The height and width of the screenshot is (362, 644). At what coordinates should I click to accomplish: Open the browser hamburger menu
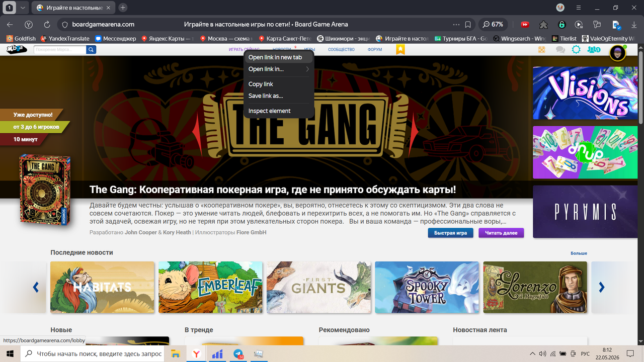coord(579,8)
